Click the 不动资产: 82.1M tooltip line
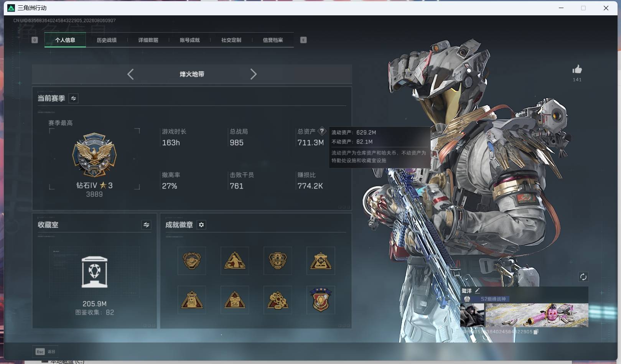This screenshot has height=364, width=621. pyautogui.click(x=352, y=142)
